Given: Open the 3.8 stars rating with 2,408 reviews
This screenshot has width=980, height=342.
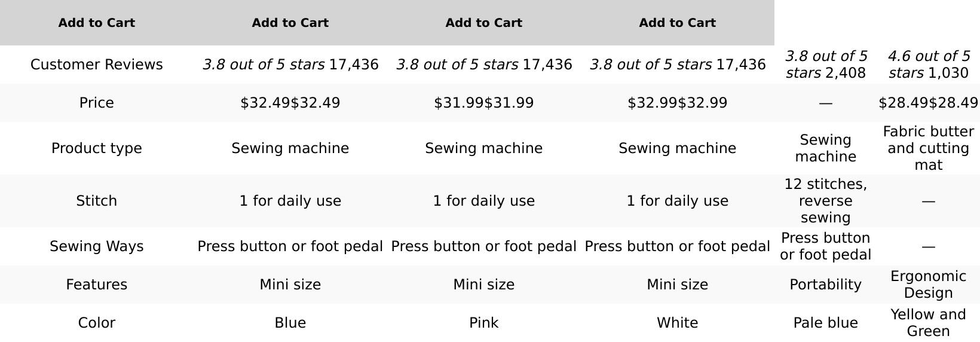Looking at the screenshot, I should (825, 65).
